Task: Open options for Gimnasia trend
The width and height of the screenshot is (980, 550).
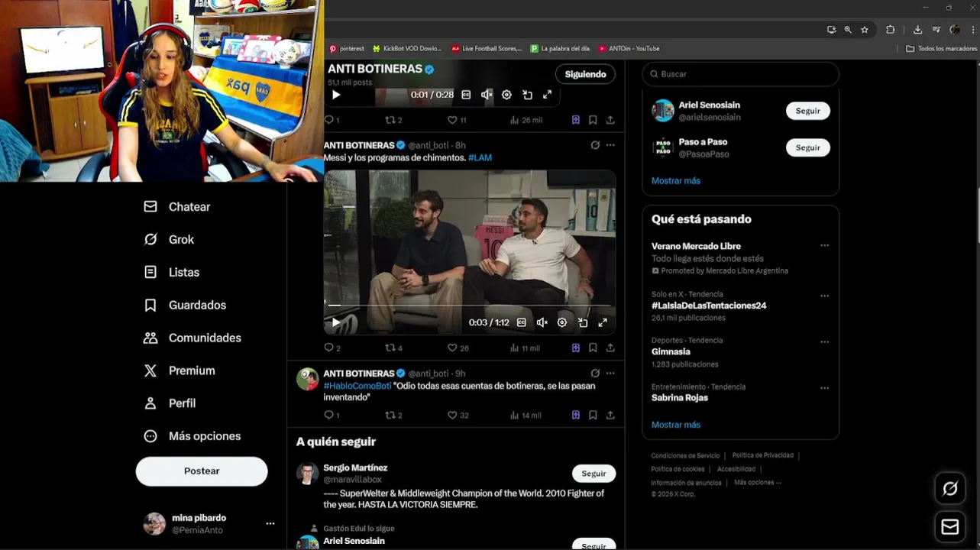Action: (824, 342)
